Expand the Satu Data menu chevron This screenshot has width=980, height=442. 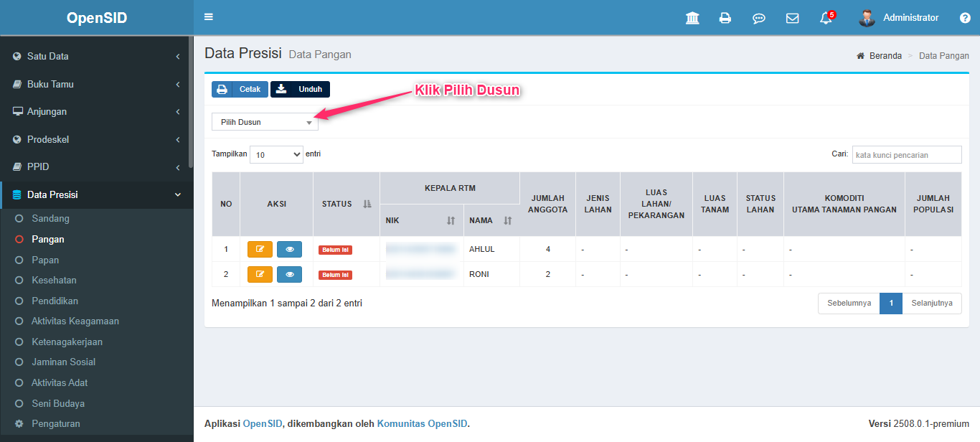tap(178, 56)
